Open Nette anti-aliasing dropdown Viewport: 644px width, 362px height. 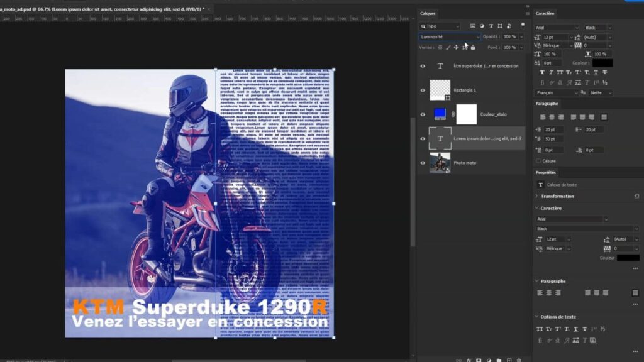pos(601,93)
